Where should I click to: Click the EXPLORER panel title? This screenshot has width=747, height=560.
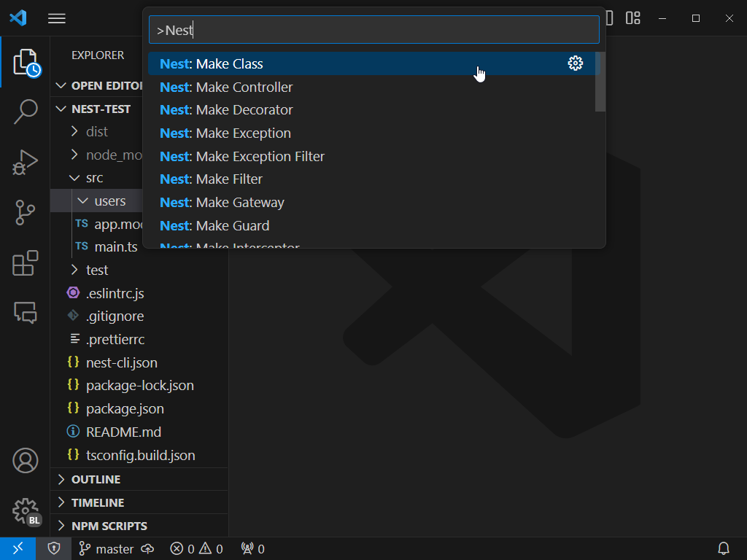tap(98, 55)
